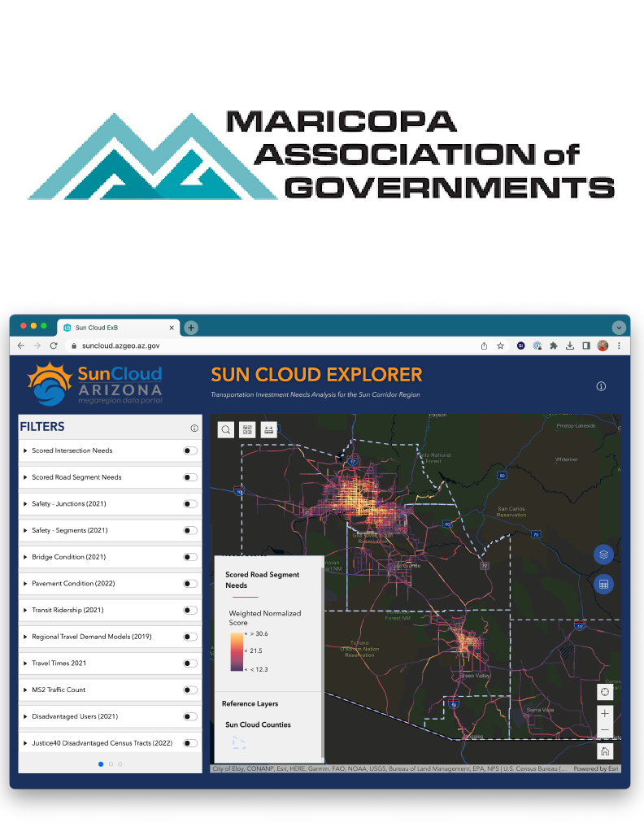This screenshot has height=831, width=644.
Task: Click info icon beside Sun Cloud Explorer title
Action: (601, 386)
